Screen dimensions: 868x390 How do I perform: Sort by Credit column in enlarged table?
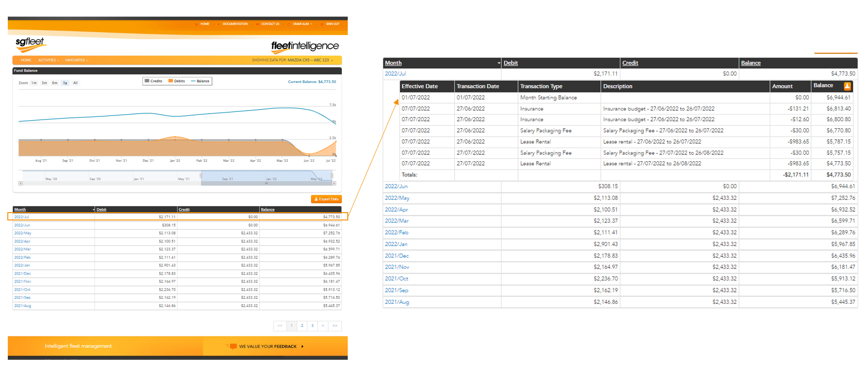coord(630,63)
